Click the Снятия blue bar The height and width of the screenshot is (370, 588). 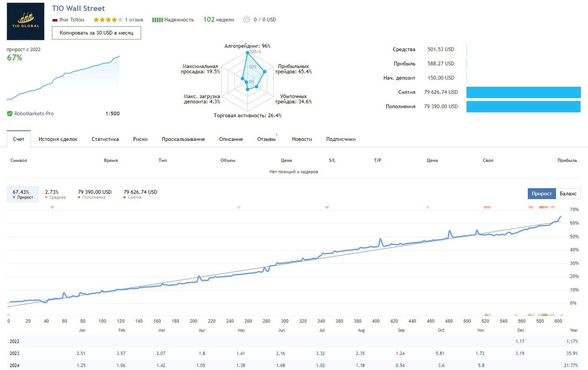523,92
